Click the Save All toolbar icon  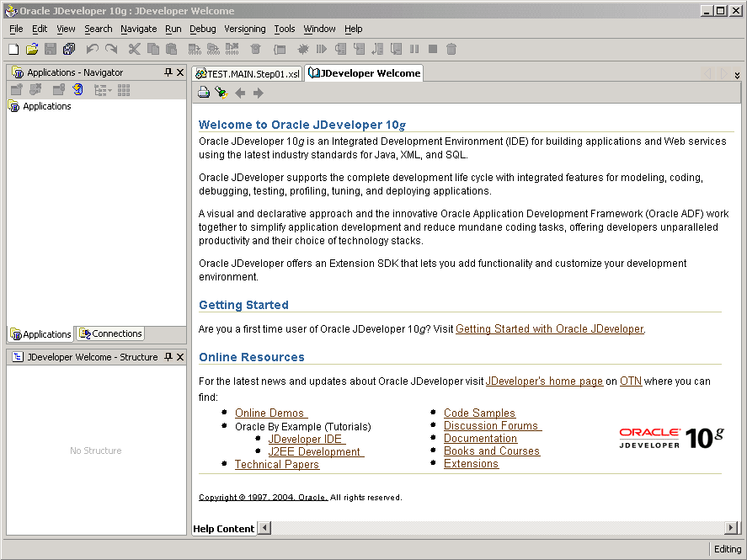point(69,49)
